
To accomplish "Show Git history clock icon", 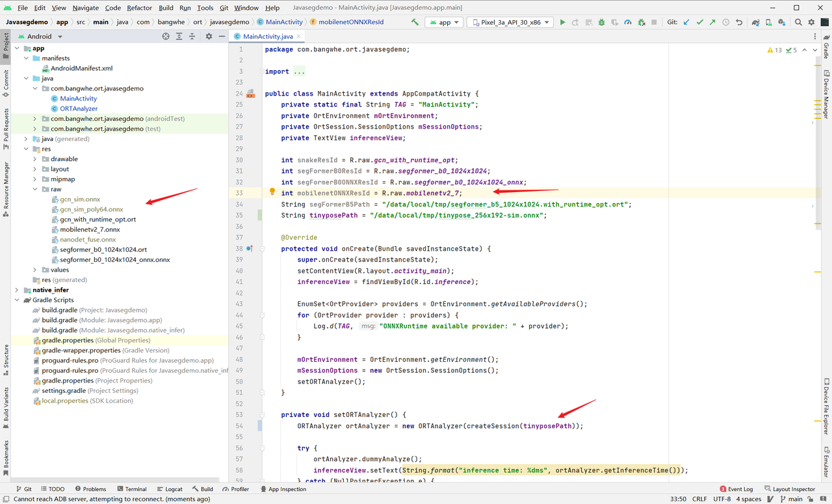I will [725, 22].
